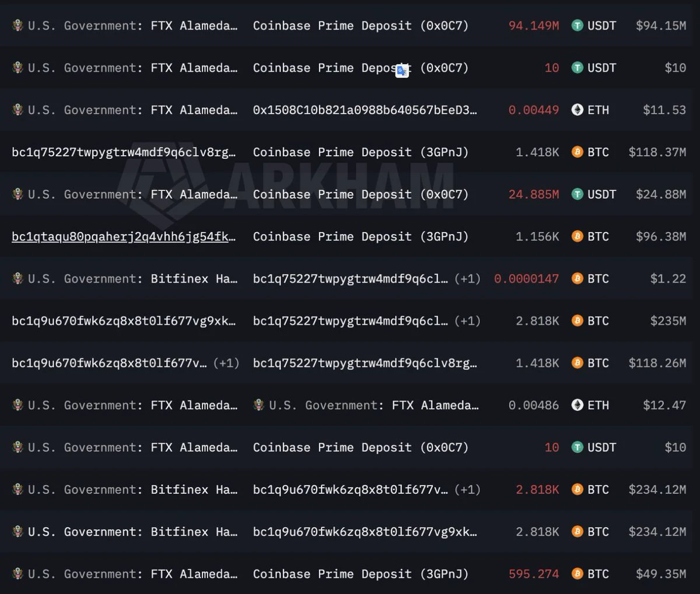
Task: Click the BTC icon in the 1.156K row
Action: 577,236
